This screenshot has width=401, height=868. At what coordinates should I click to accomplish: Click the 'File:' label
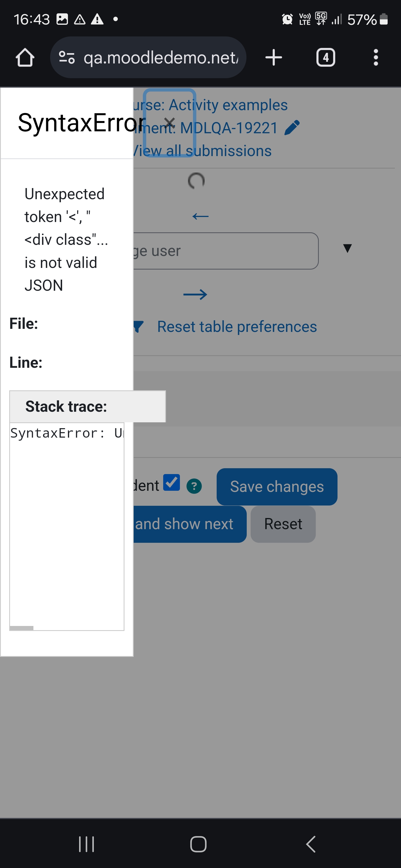click(24, 324)
